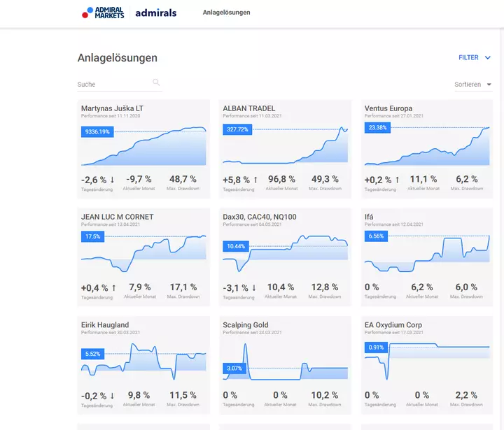The image size is (504, 430).
Task: Click the 23.38% performance badge
Action: click(377, 127)
